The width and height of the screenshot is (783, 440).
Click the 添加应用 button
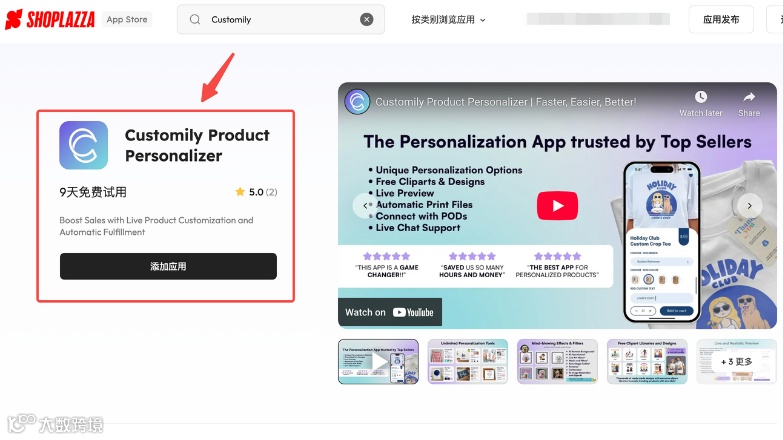click(168, 266)
